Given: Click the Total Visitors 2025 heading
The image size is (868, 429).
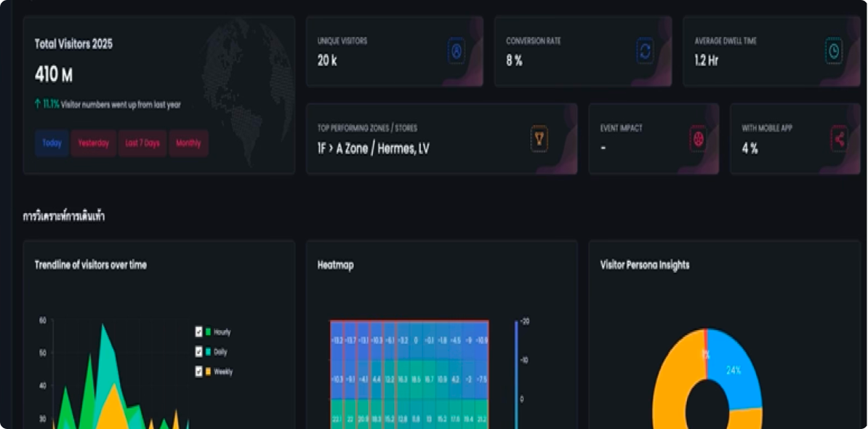Looking at the screenshot, I should pyautogui.click(x=73, y=44).
